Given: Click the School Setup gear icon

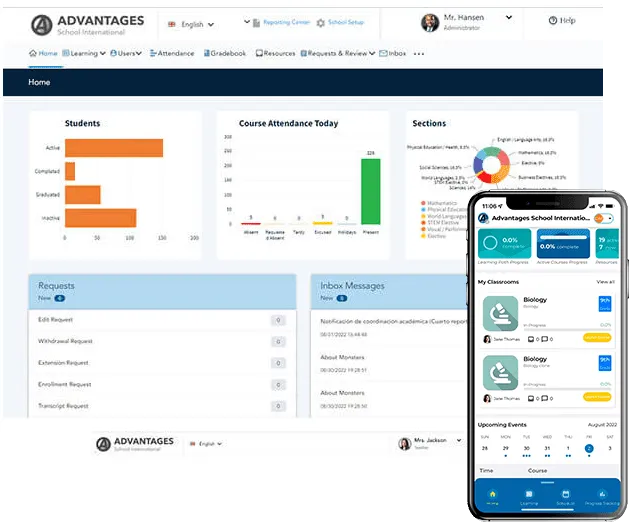Looking at the screenshot, I should 321,23.
